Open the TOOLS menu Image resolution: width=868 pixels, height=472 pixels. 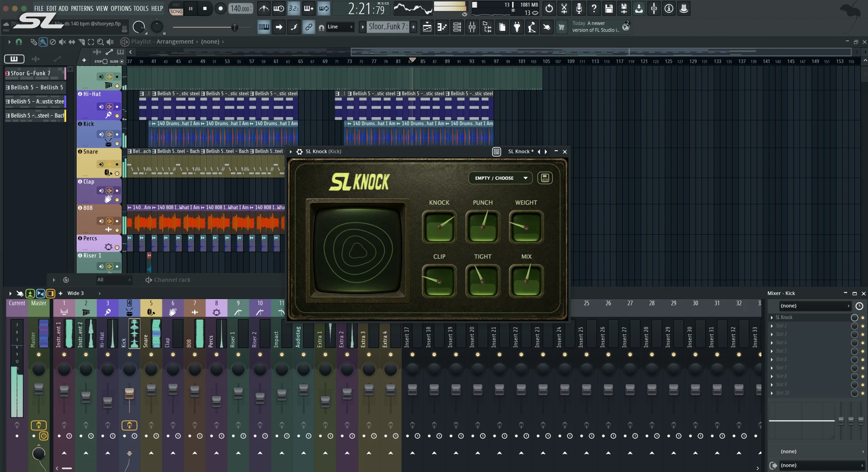(x=141, y=8)
